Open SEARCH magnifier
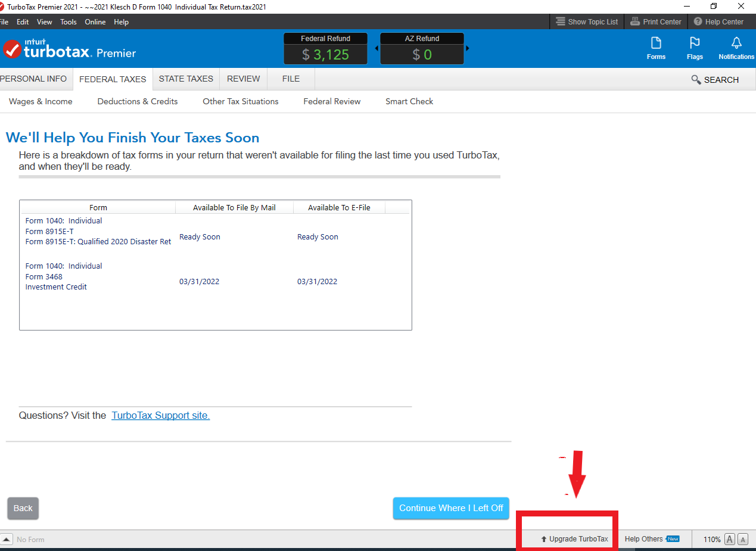The image size is (756, 551). (714, 80)
